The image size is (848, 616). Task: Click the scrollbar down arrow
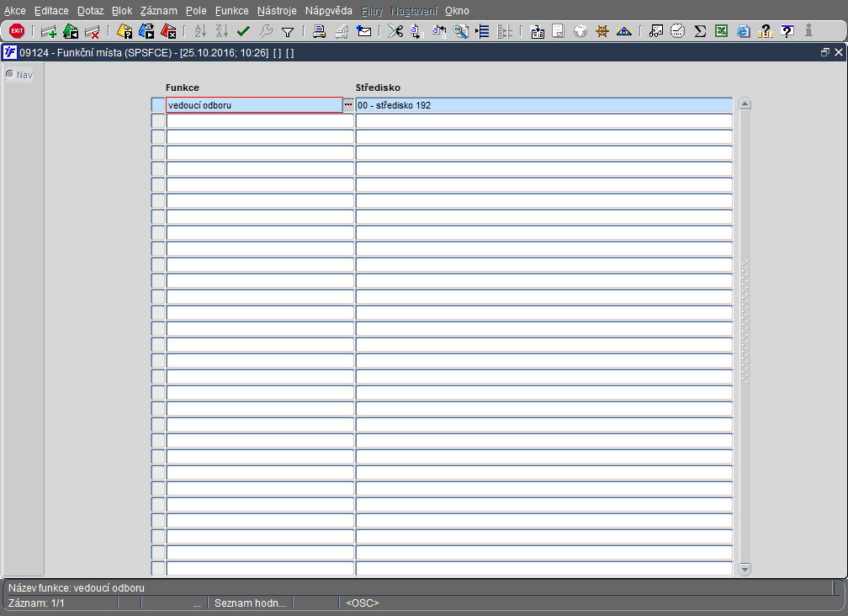745,569
